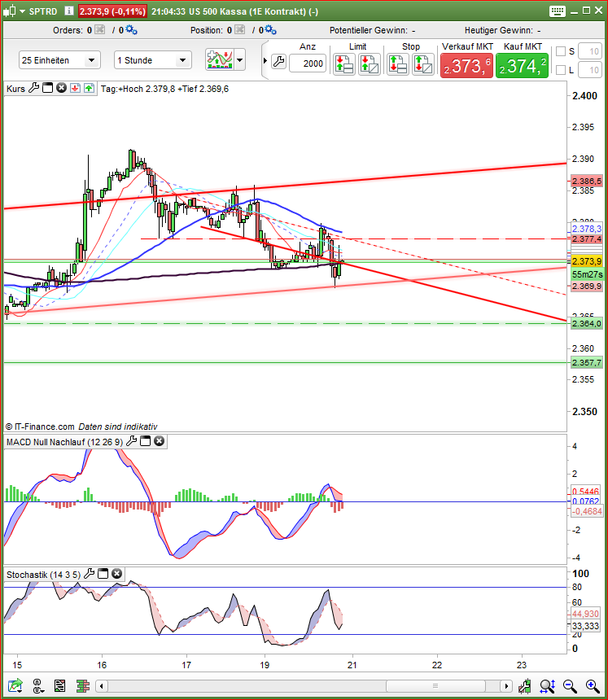
Task: Click the candle chart icon beside zoom tools
Action: (x=524, y=685)
